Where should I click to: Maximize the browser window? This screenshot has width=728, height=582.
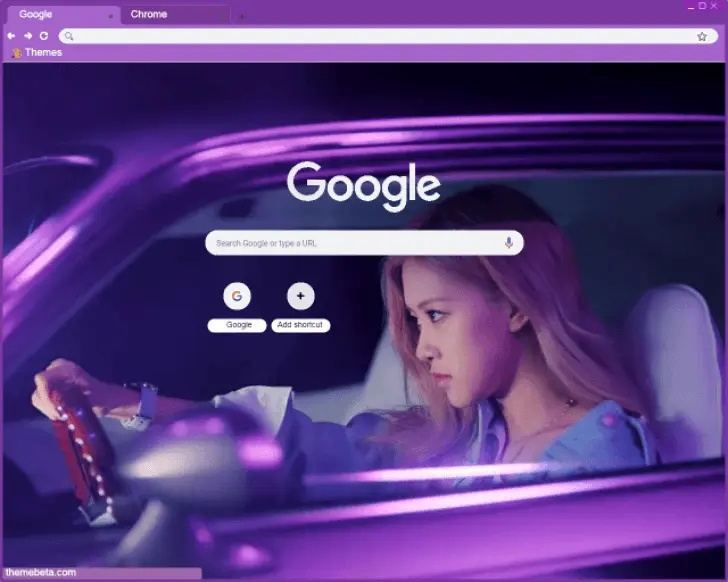point(703,6)
